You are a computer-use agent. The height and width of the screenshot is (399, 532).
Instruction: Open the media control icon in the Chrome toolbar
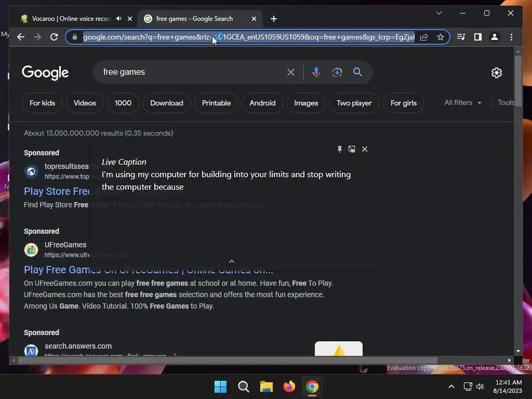click(461, 37)
